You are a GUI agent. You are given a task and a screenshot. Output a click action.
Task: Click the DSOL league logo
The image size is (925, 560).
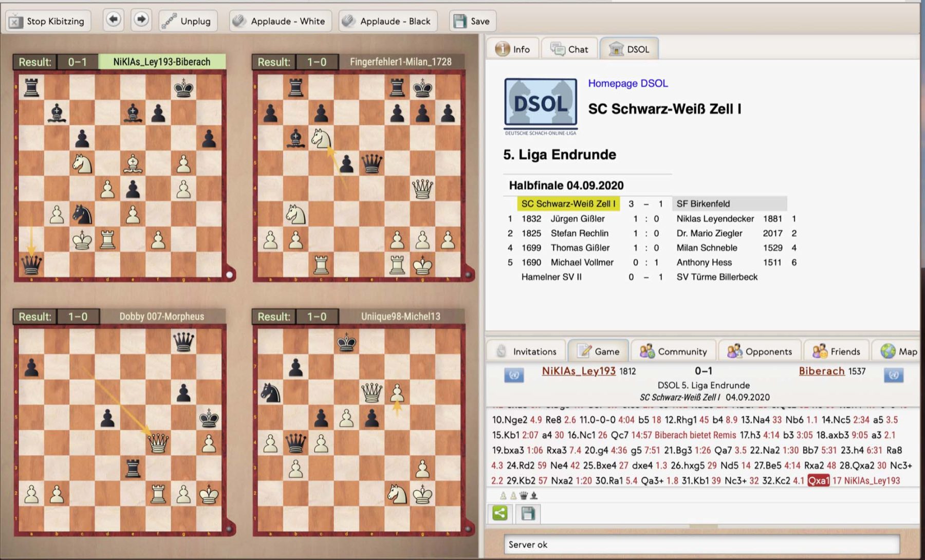(540, 105)
